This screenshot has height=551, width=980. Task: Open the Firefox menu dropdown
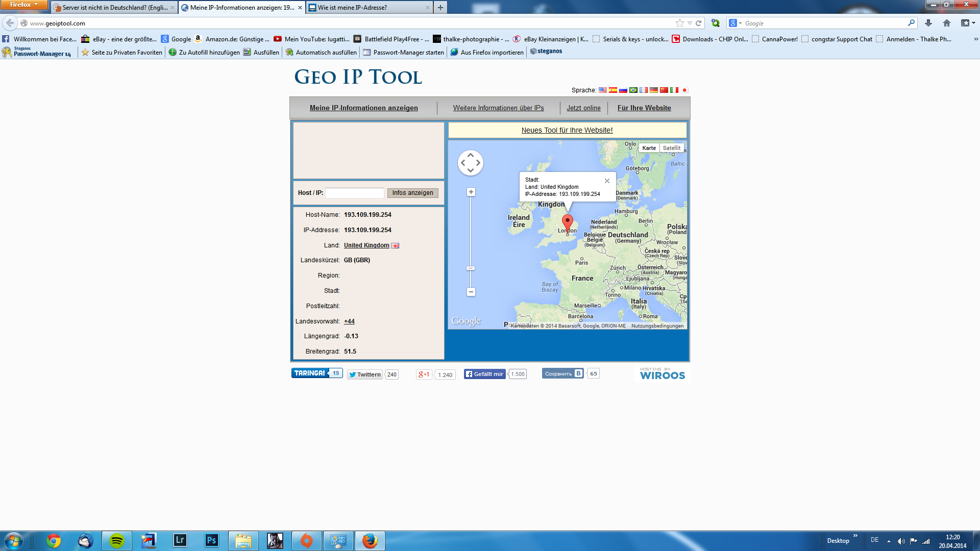(24, 5)
